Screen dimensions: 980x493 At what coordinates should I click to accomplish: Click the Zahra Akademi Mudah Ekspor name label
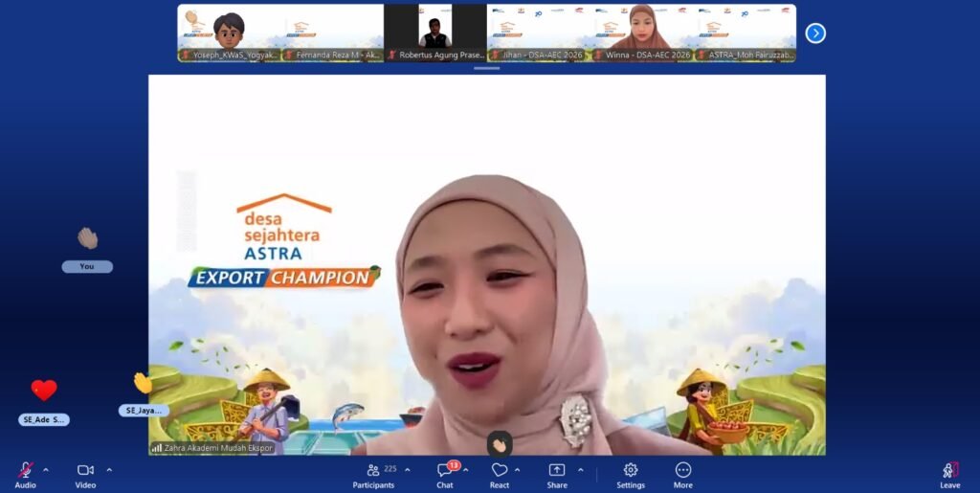tap(218, 448)
